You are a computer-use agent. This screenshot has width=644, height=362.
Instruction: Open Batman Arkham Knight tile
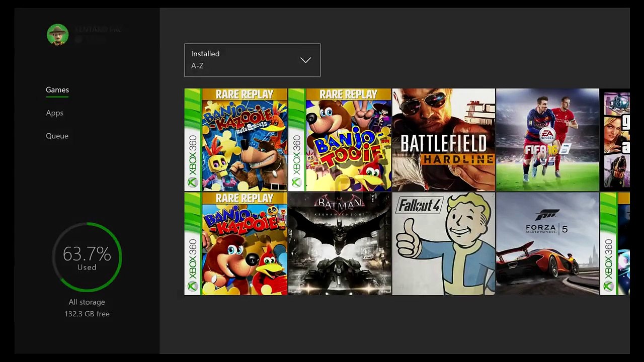pyautogui.click(x=340, y=244)
